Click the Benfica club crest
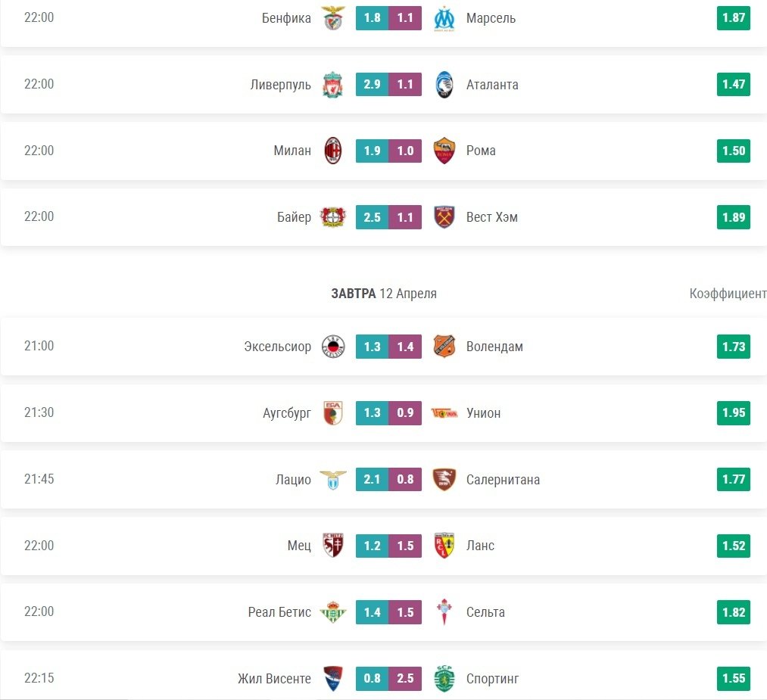The image size is (767, 700). click(x=332, y=18)
